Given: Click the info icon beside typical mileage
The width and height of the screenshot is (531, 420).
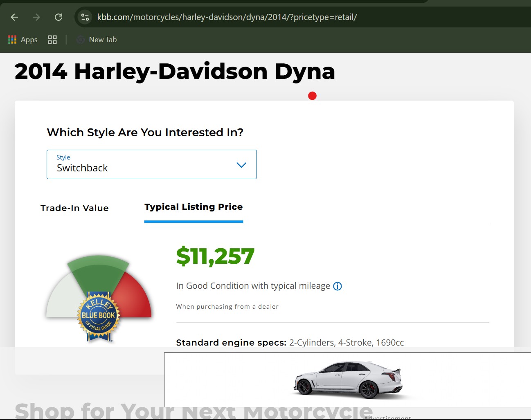Looking at the screenshot, I should point(337,286).
